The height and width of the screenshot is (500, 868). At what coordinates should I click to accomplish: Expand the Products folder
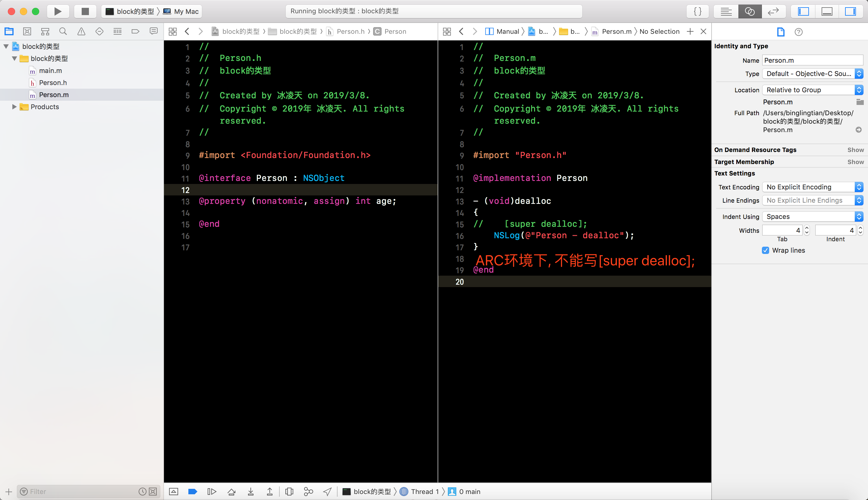[x=14, y=107]
